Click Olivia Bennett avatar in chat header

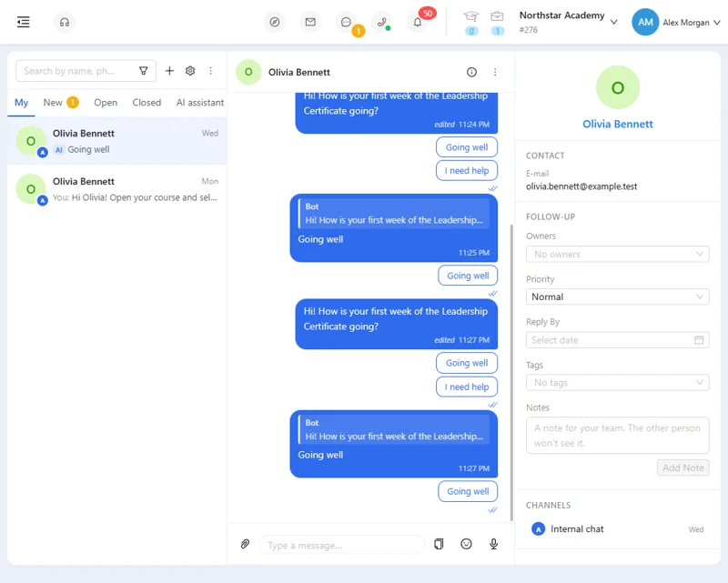point(248,72)
